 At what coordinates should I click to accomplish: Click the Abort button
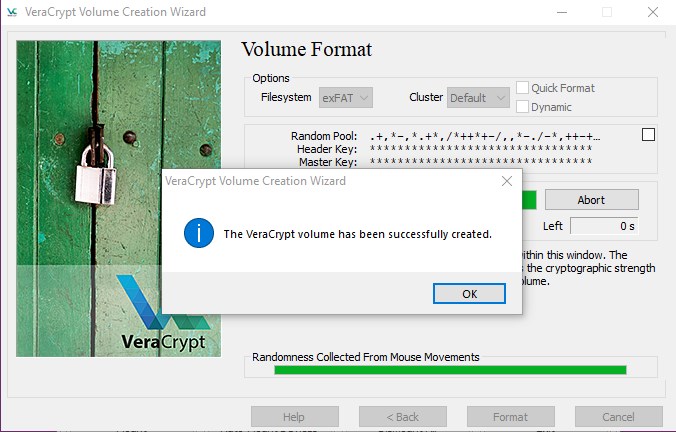(592, 200)
